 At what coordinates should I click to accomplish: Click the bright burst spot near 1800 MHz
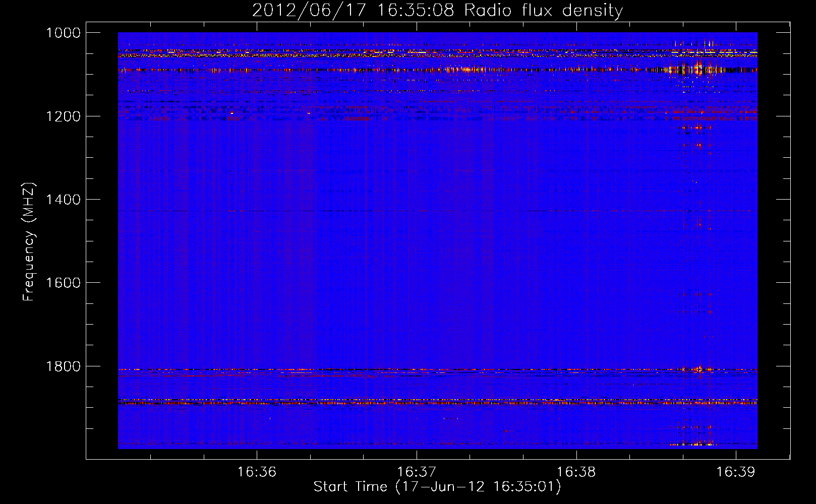[699, 369]
